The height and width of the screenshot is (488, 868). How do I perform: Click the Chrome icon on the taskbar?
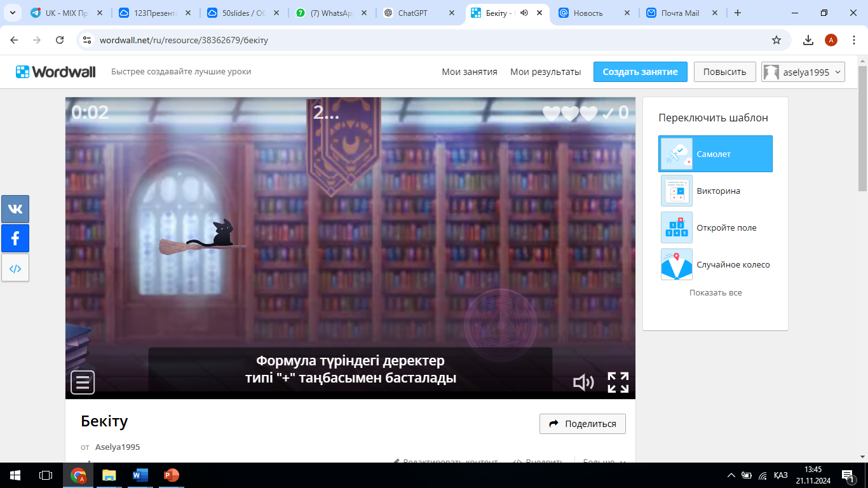pyautogui.click(x=79, y=475)
